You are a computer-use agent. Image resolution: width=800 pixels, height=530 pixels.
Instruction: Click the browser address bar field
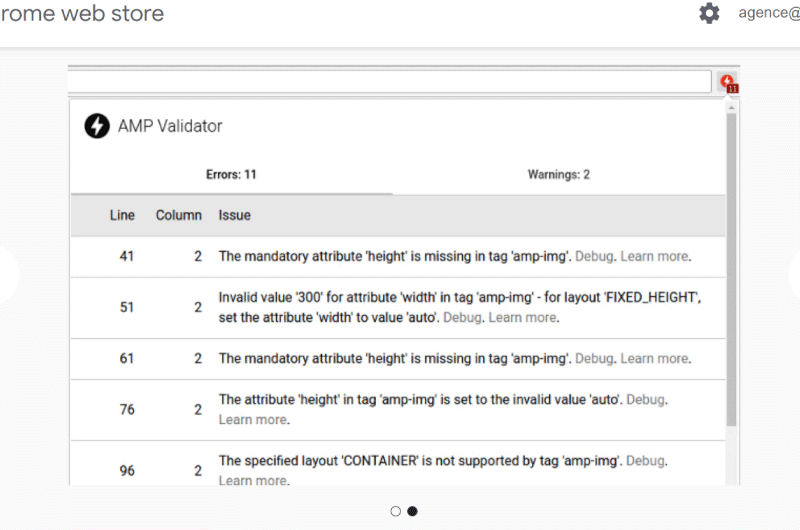click(390, 82)
